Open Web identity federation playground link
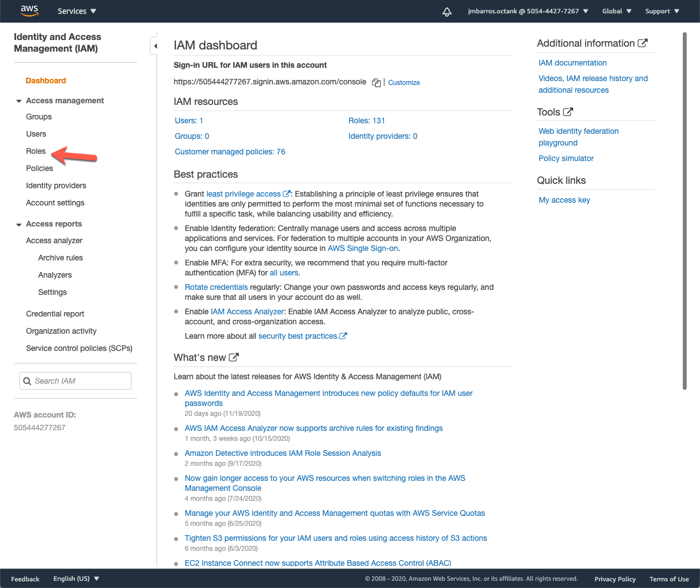This screenshot has width=700, height=588. [578, 137]
